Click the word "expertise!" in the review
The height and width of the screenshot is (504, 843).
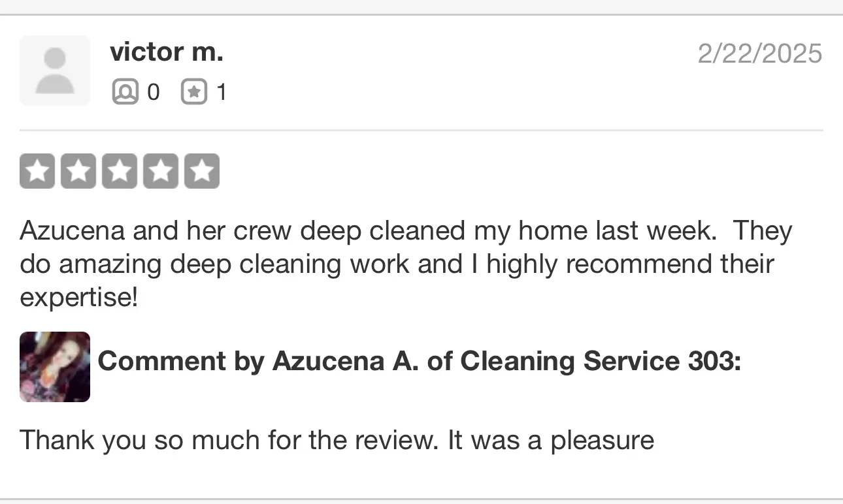pyautogui.click(x=79, y=298)
